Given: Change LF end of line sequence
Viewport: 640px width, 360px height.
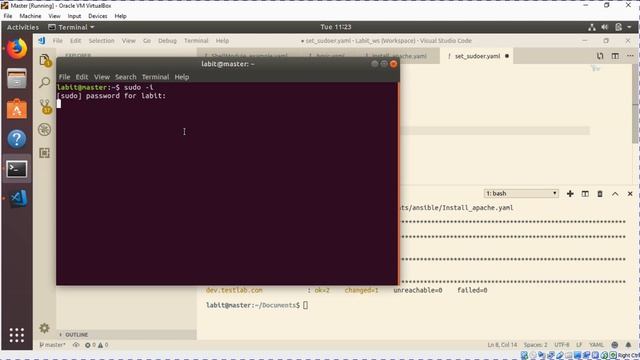Looking at the screenshot, I should (579, 345).
